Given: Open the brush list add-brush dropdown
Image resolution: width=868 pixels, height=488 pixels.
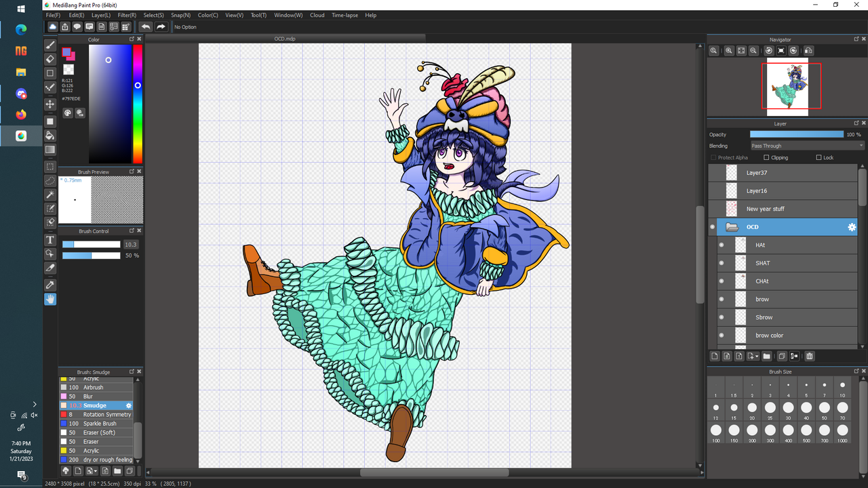Looking at the screenshot, I should coord(92,470).
